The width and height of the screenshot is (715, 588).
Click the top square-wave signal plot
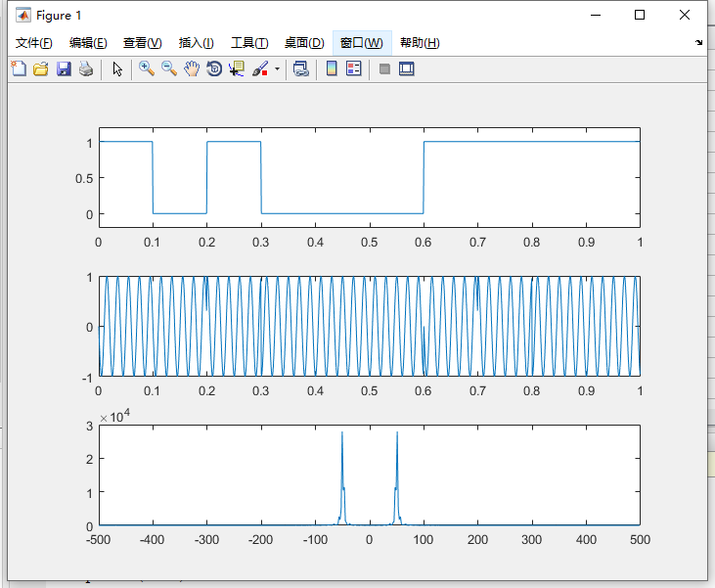(370, 177)
